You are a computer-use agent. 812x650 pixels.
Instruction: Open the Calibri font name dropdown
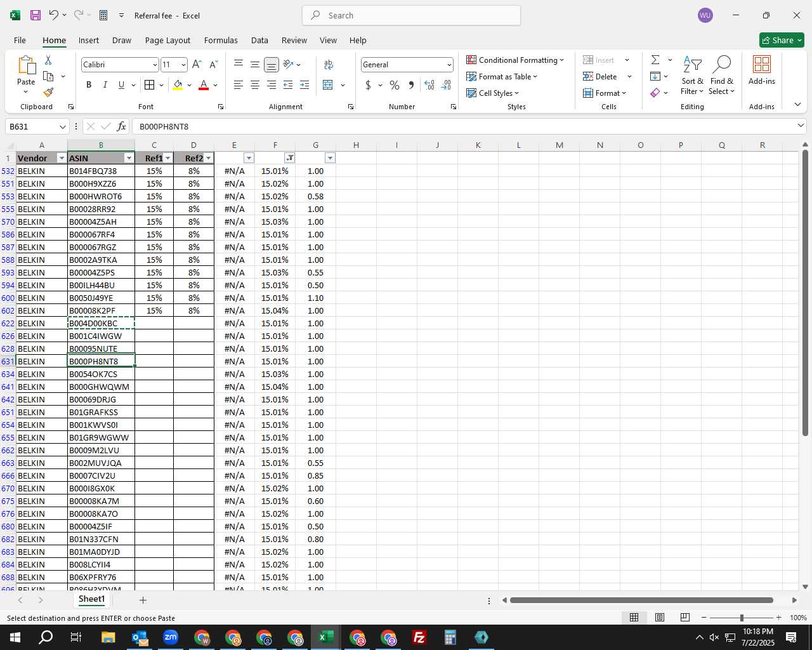155,65
